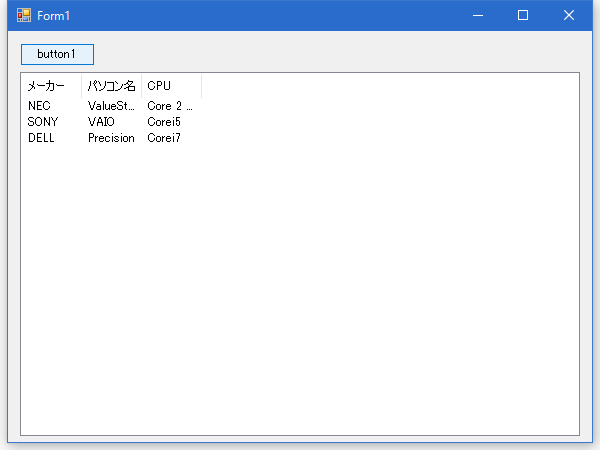Sort by the メーカー column header
Image resolution: width=600 pixels, height=450 pixels.
coord(51,86)
